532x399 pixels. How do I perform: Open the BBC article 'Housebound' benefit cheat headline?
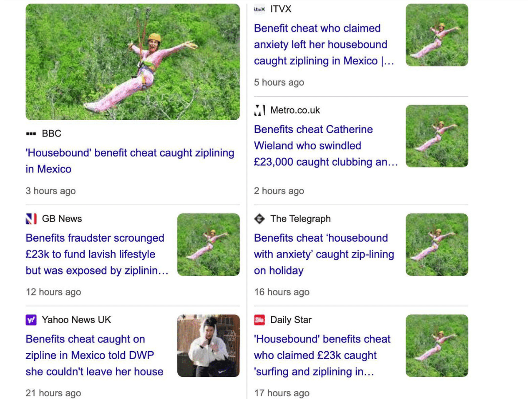pos(130,160)
